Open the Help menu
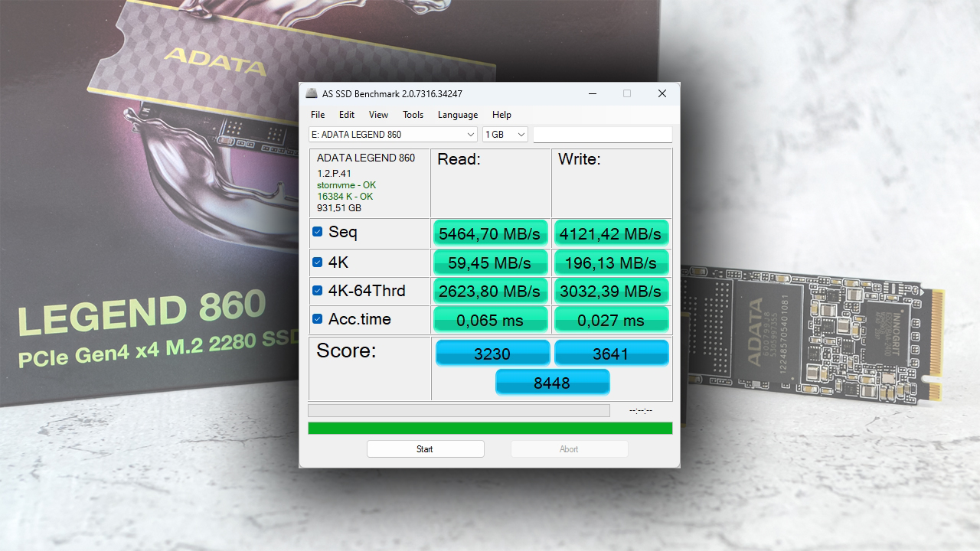This screenshot has width=980, height=551. click(501, 115)
